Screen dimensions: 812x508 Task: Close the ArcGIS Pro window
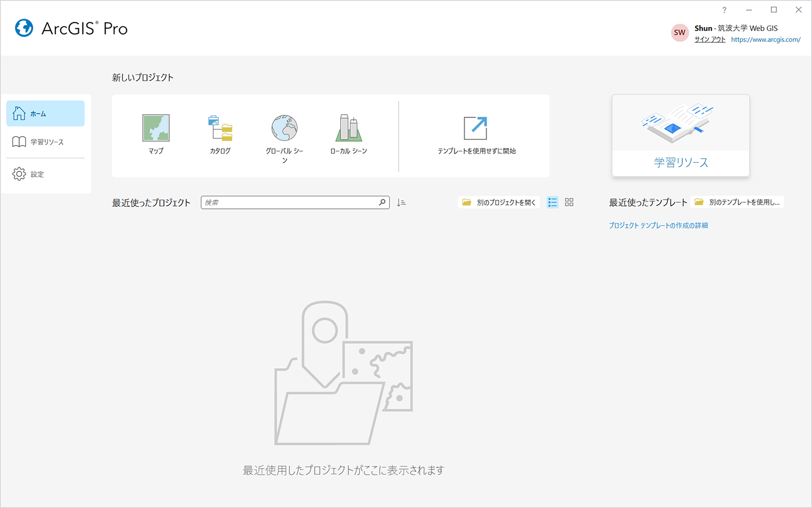(x=798, y=10)
